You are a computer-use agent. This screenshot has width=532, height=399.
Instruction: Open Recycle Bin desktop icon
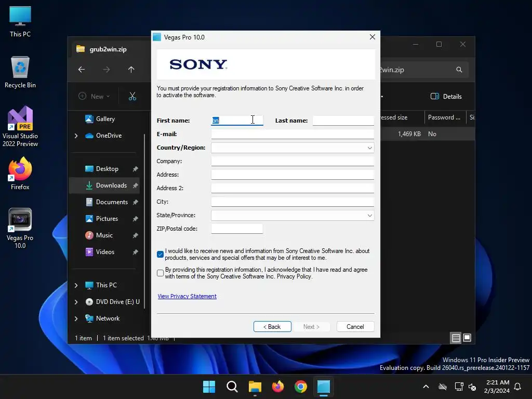coord(20,72)
